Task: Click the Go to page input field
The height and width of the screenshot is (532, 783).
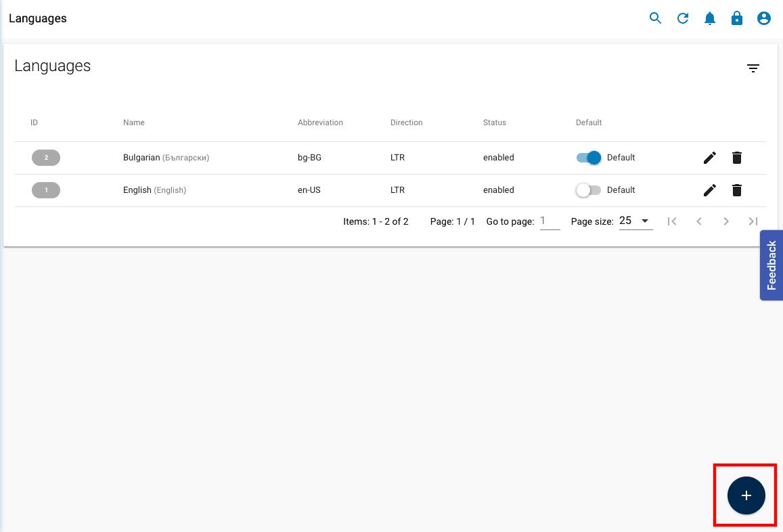Action: [550, 221]
